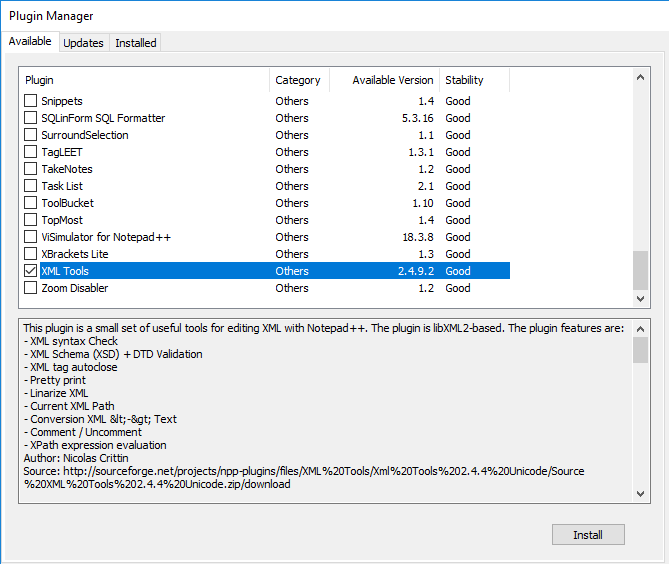The image size is (669, 564).
Task: Select ViSimulator for Notepad++ name
Action: pyautogui.click(x=106, y=237)
